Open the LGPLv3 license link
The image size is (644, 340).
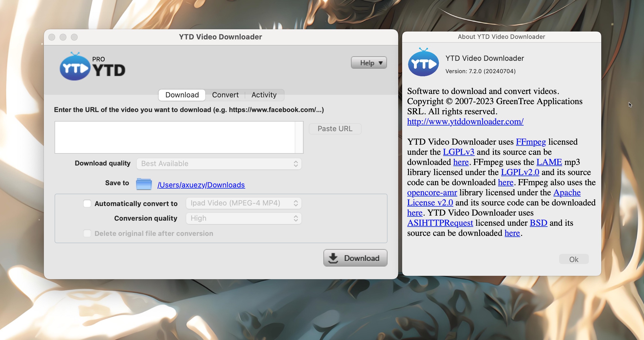tap(458, 152)
